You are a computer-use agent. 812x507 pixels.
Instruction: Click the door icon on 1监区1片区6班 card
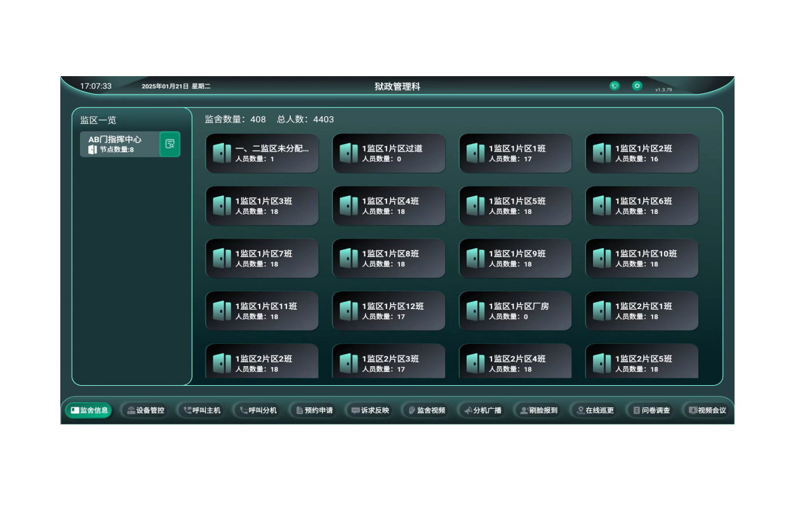(602, 206)
